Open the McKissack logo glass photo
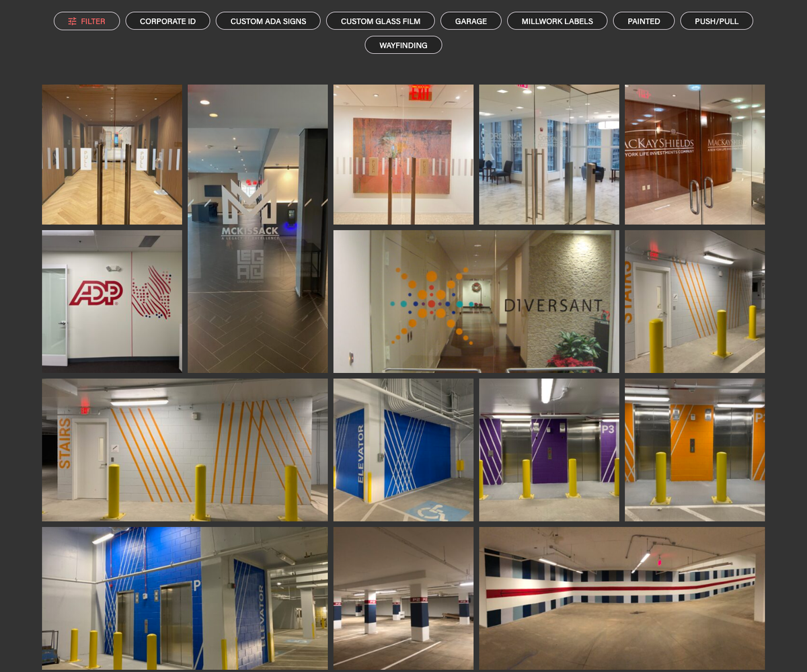This screenshot has height=672, width=807. 258,228
